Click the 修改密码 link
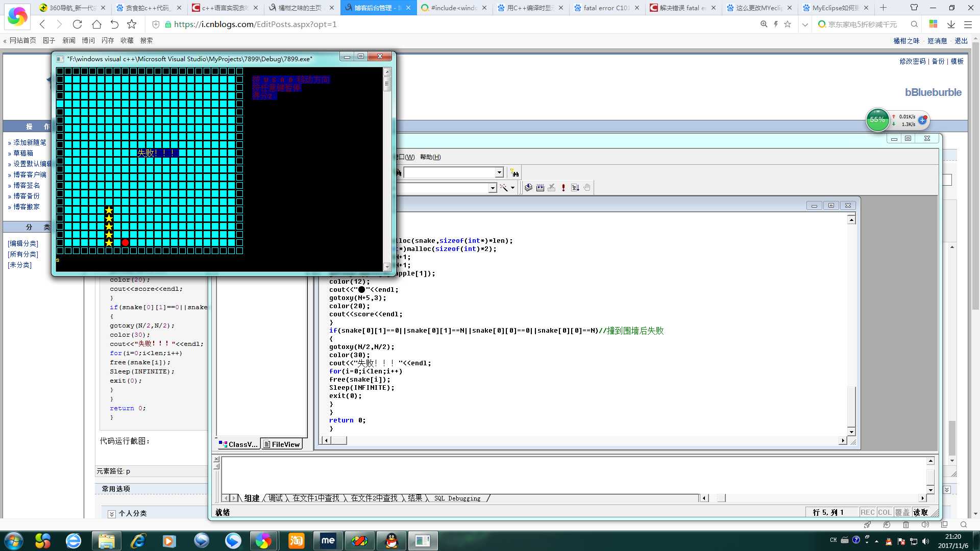The width and height of the screenshot is (980, 551). pos(912,61)
